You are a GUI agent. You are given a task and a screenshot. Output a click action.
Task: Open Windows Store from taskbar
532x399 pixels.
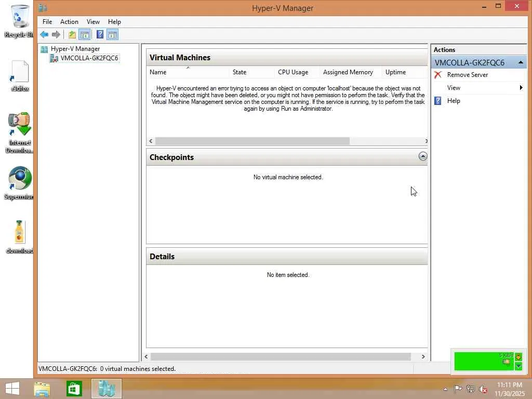point(74,389)
